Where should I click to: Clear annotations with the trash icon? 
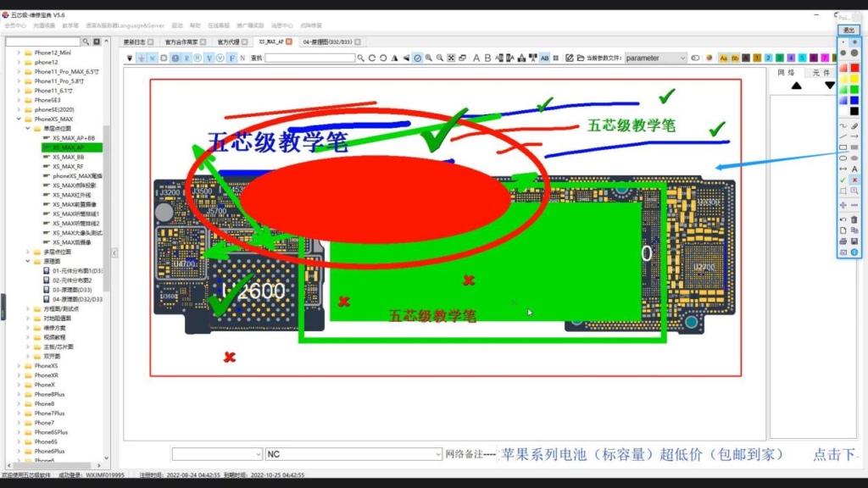854,219
